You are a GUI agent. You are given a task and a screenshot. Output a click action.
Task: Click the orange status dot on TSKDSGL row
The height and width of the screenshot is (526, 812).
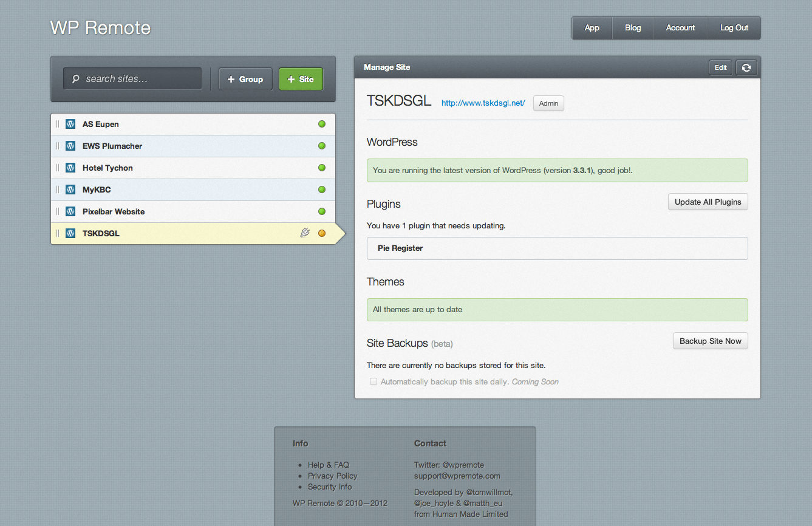322,233
